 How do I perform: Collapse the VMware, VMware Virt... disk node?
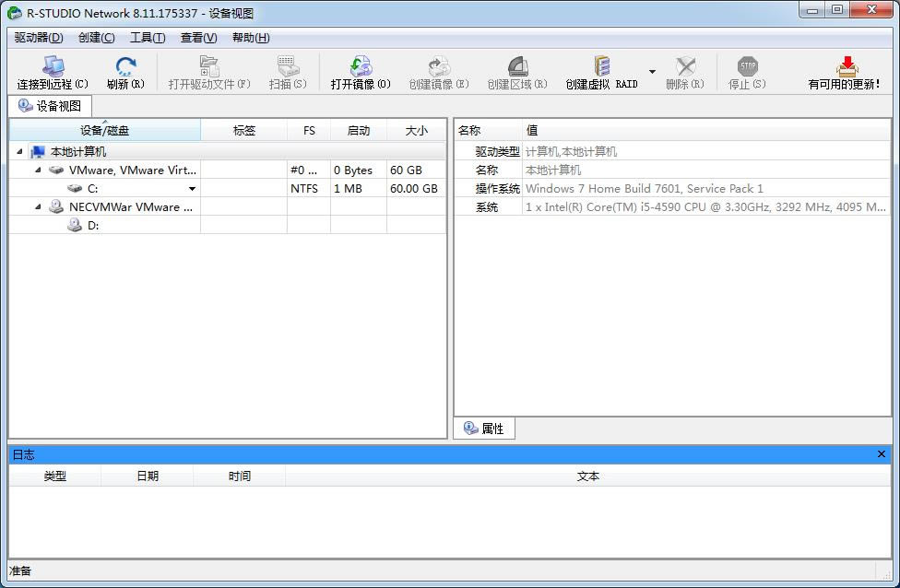pyautogui.click(x=38, y=170)
